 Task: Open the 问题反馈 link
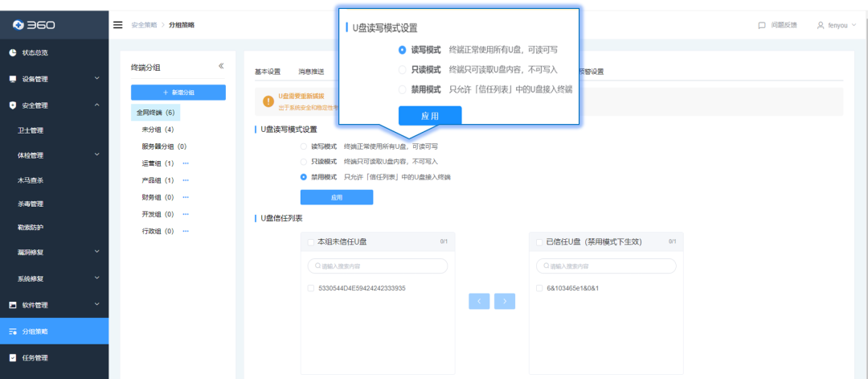pos(784,25)
